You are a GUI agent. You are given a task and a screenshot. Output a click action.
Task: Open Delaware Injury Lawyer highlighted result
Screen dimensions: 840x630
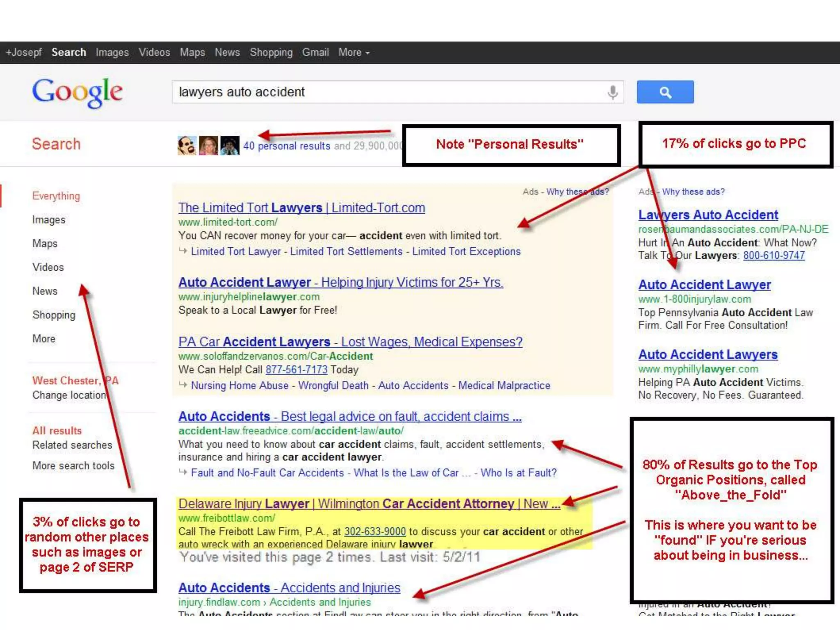(x=369, y=504)
